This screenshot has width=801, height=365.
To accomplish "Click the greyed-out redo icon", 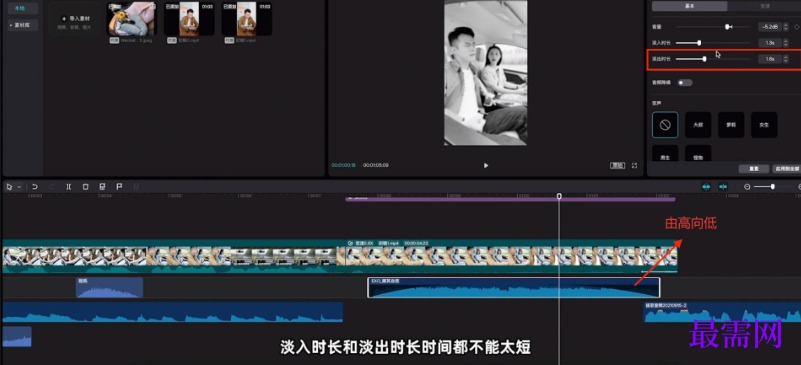I will click(52, 187).
